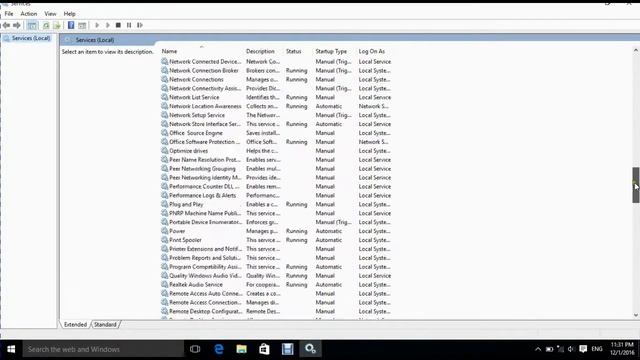Click the Network Connections service icon
Image resolution: width=640 pixels, height=360 pixels.
tap(164, 79)
